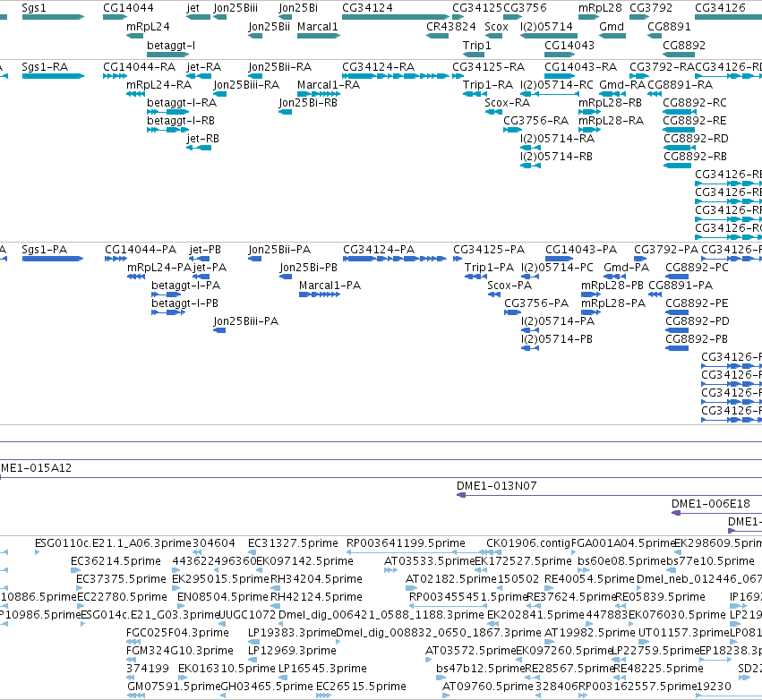Image resolution: width=762 pixels, height=700 pixels.
Task: Click the EC36214.5prime EST label
Action: 116,561
